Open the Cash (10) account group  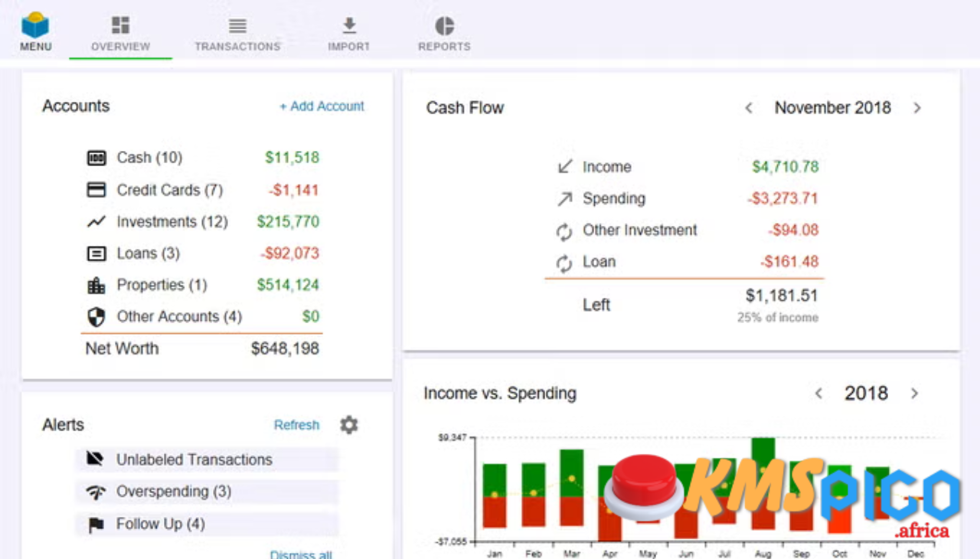tap(149, 158)
